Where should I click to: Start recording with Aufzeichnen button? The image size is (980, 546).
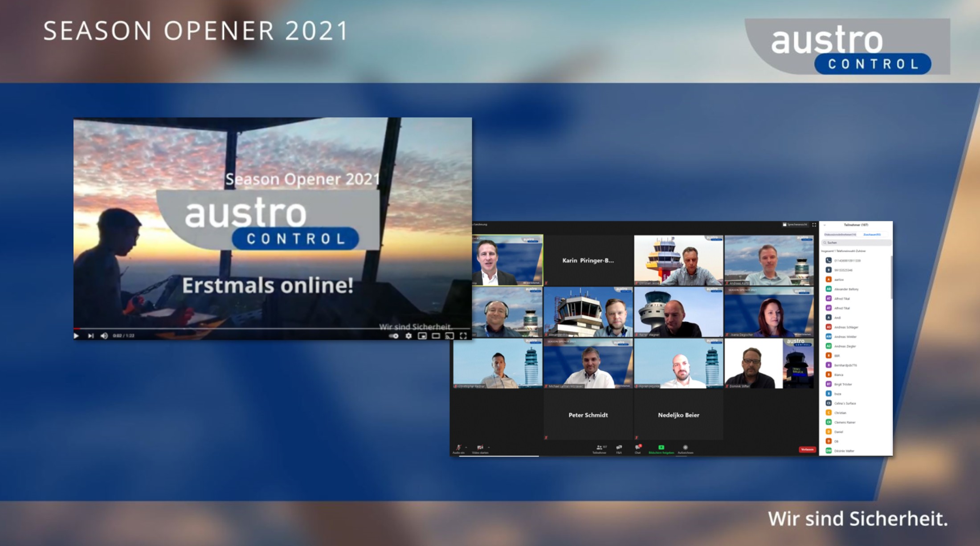pyautogui.click(x=686, y=449)
